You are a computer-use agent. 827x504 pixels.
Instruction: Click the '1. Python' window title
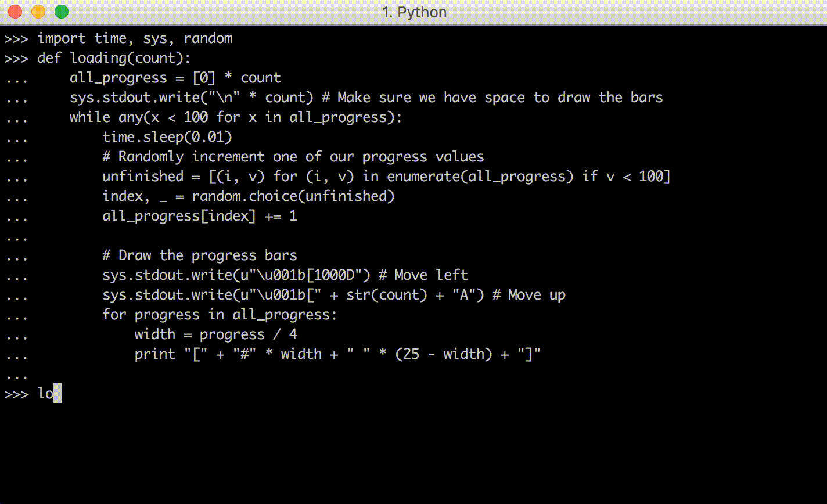413,12
